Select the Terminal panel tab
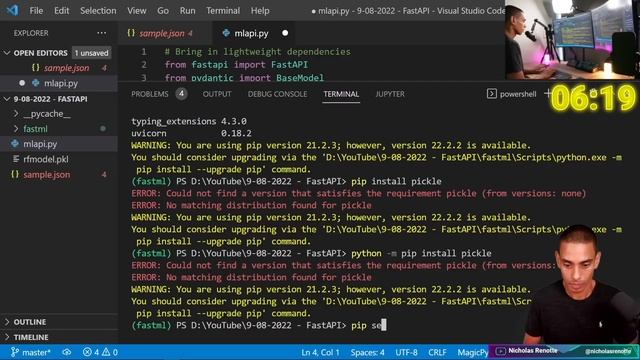Viewport: 640px width, 360px height. pyautogui.click(x=341, y=94)
